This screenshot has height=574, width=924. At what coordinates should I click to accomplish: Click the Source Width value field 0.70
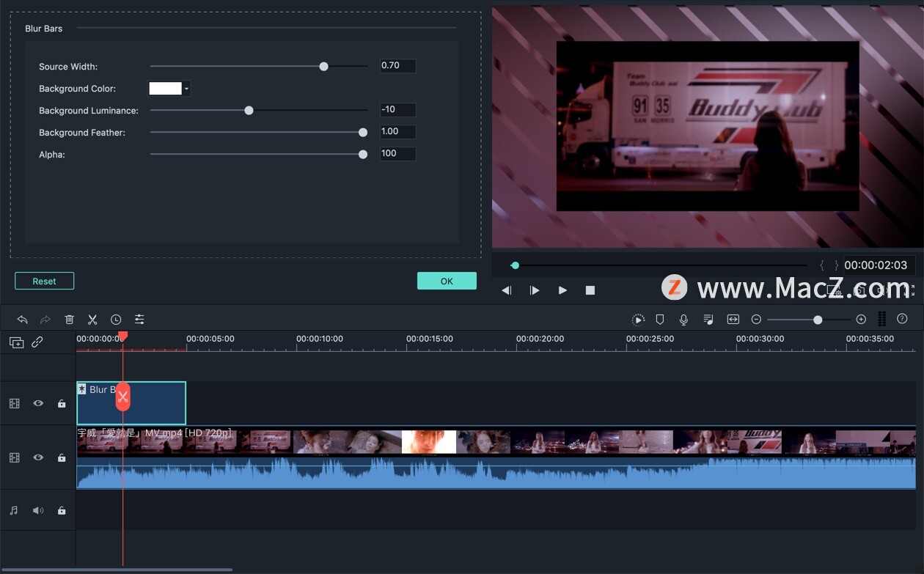pos(397,66)
